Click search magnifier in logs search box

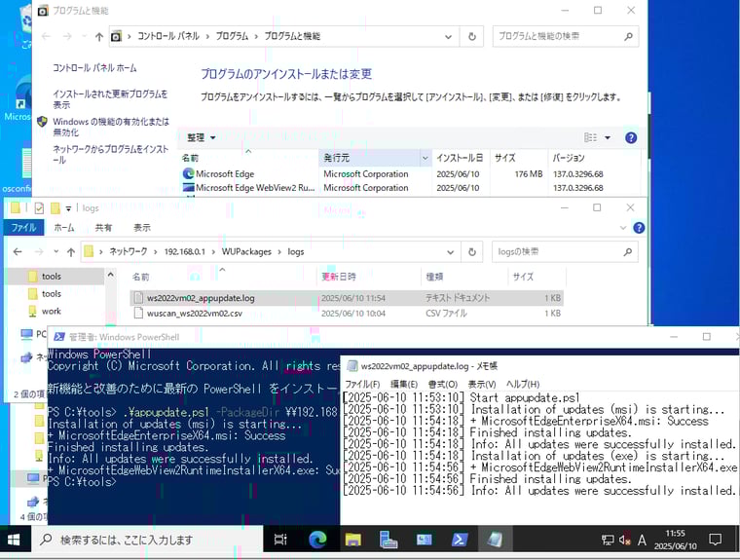tap(627, 251)
